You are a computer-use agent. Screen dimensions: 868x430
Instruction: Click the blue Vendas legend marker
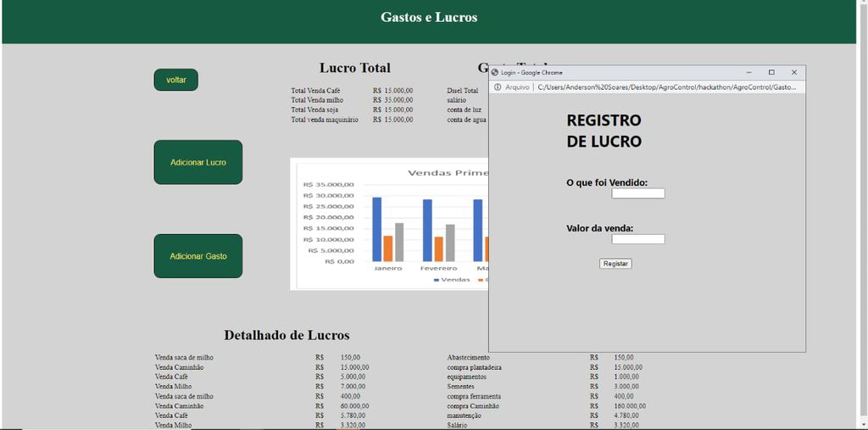point(437,279)
